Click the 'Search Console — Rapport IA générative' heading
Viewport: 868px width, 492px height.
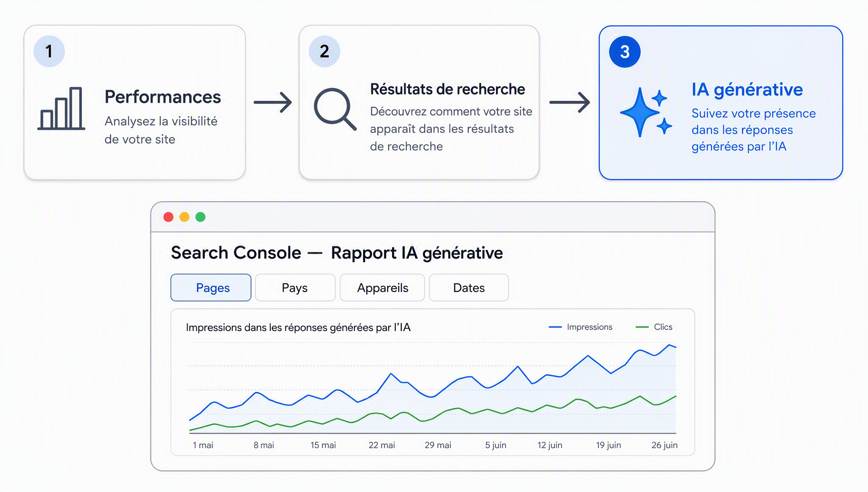click(337, 253)
